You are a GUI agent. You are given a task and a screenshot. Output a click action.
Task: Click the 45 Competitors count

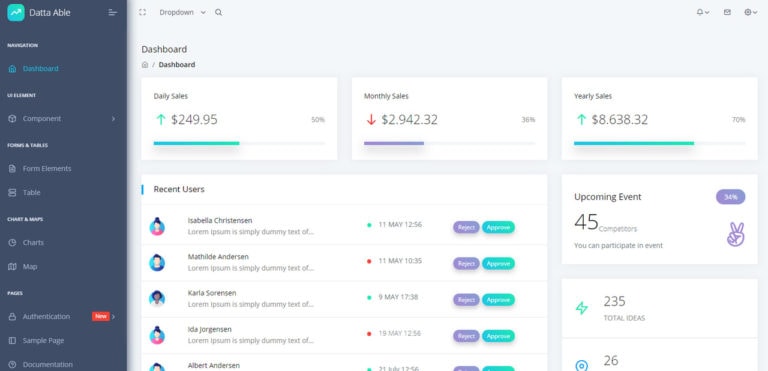click(586, 222)
